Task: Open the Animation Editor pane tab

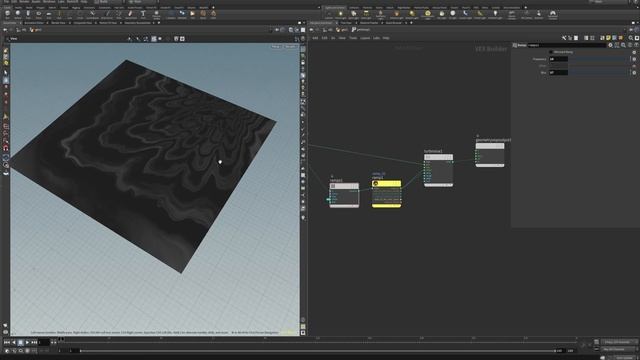Action: point(34,23)
